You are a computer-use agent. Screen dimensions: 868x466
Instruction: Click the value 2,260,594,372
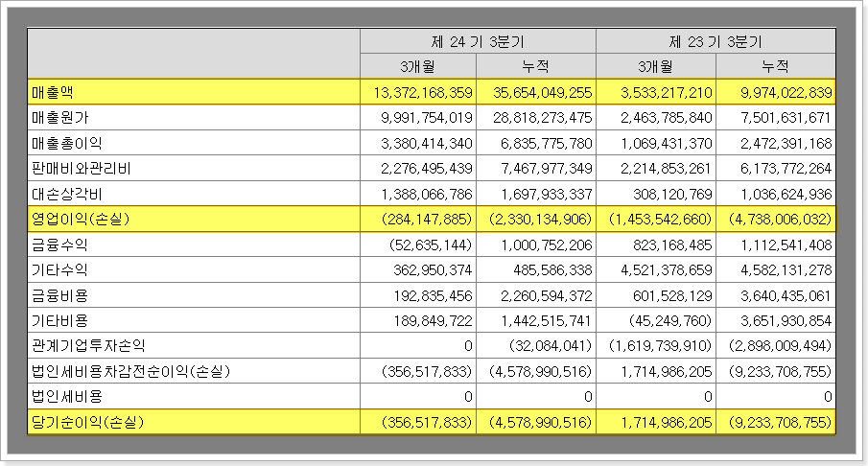(547, 295)
